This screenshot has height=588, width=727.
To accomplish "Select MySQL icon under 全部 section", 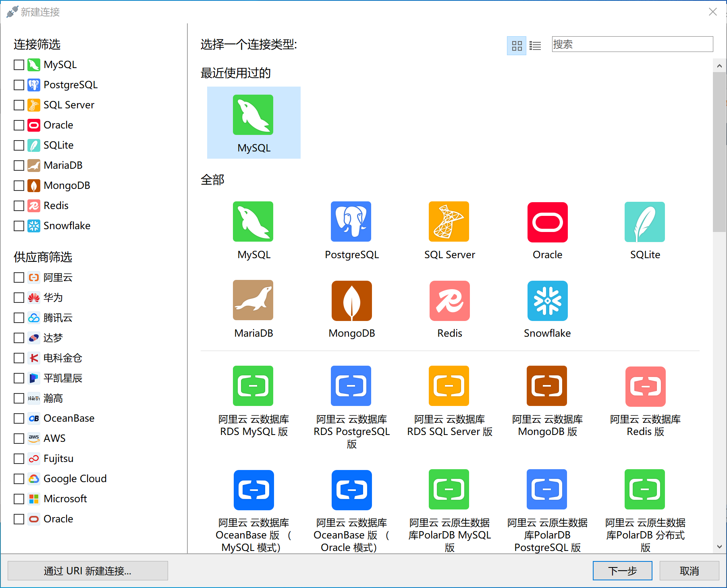I will tap(253, 222).
